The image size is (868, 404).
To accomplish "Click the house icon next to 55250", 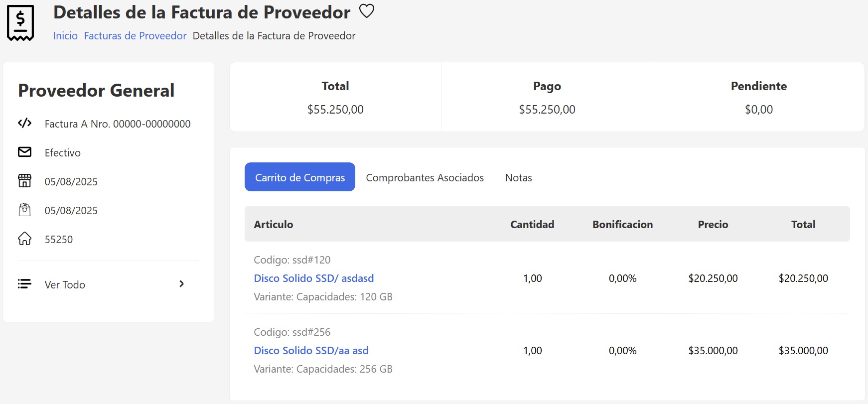I will [x=24, y=239].
